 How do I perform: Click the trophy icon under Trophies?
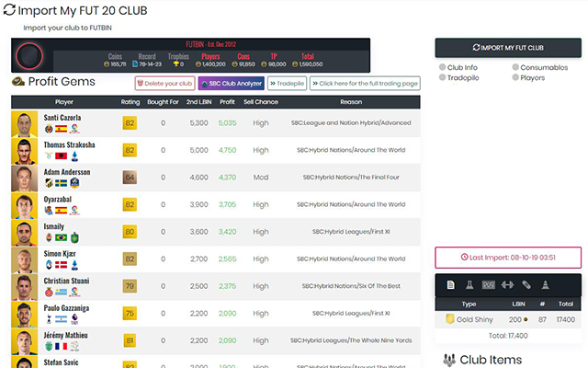175,64
